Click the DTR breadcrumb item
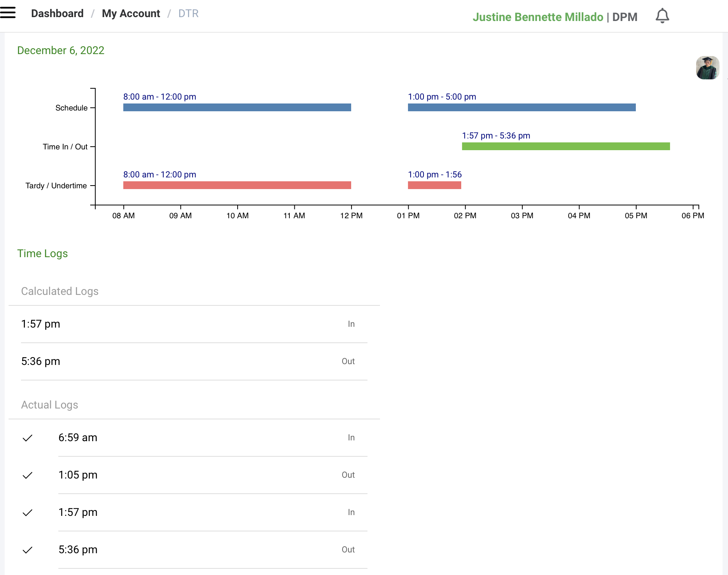The image size is (728, 575). point(188,14)
